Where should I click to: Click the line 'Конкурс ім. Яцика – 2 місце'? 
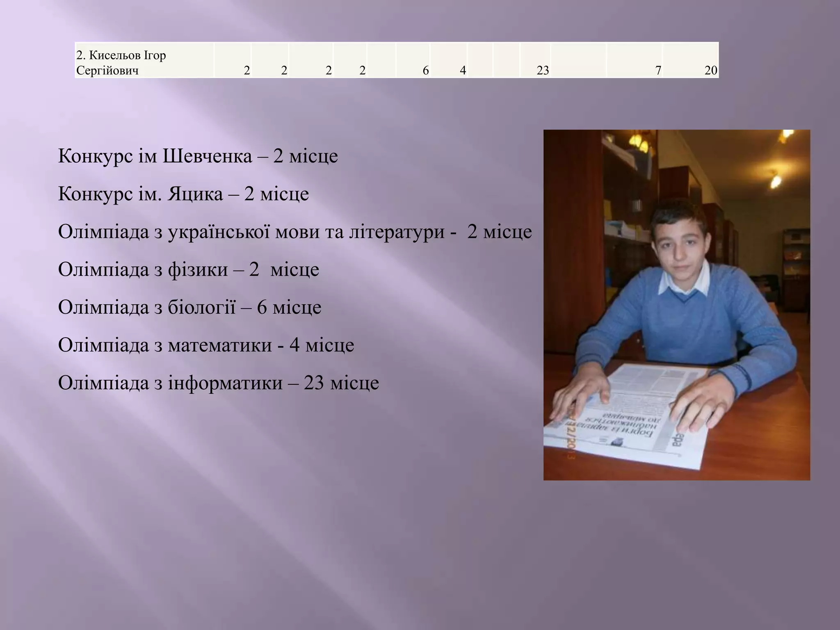[183, 194]
